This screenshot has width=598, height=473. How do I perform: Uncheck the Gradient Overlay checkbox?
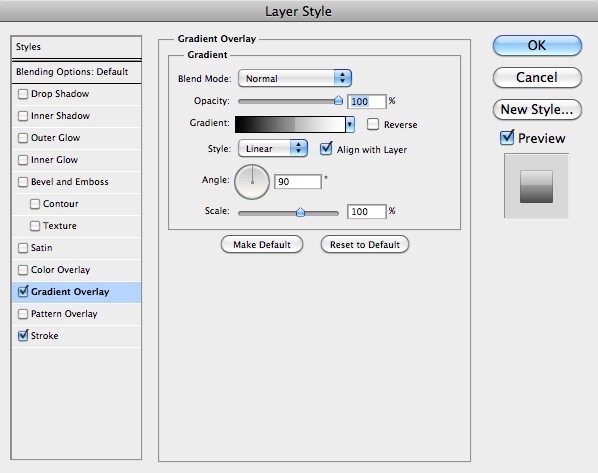(23, 291)
